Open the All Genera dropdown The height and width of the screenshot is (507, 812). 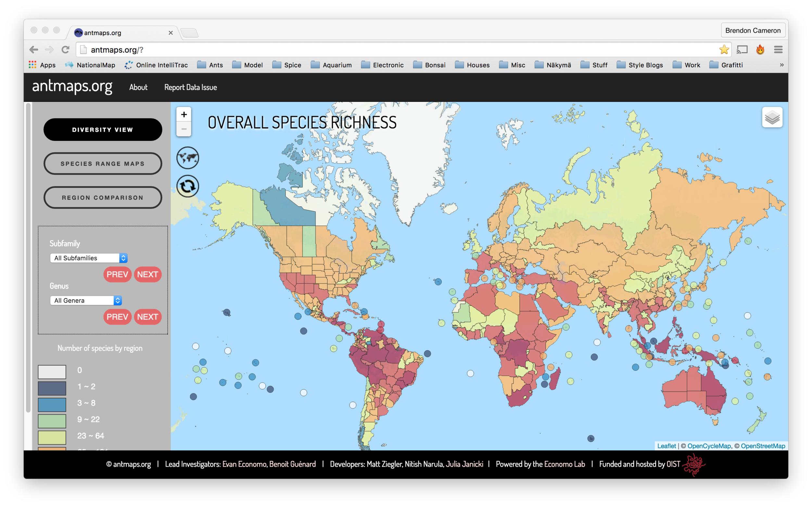point(85,300)
